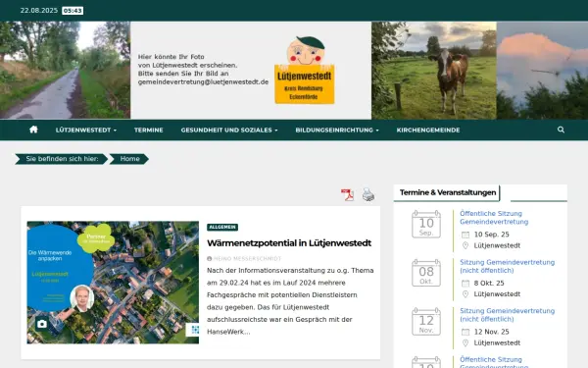Click the '10 Sep. 25' date text
The width and height of the screenshot is (588, 368).
coord(491,235)
